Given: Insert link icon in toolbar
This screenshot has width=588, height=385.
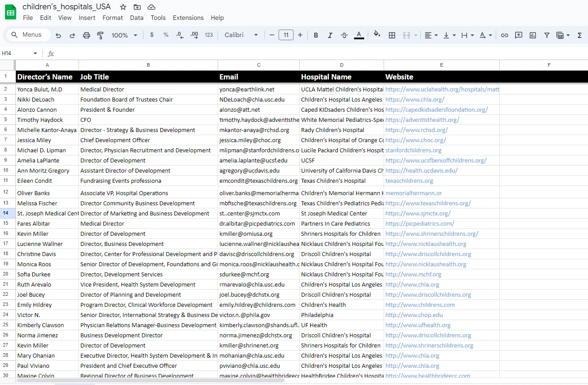Looking at the screenshot, I should (505, 35).
